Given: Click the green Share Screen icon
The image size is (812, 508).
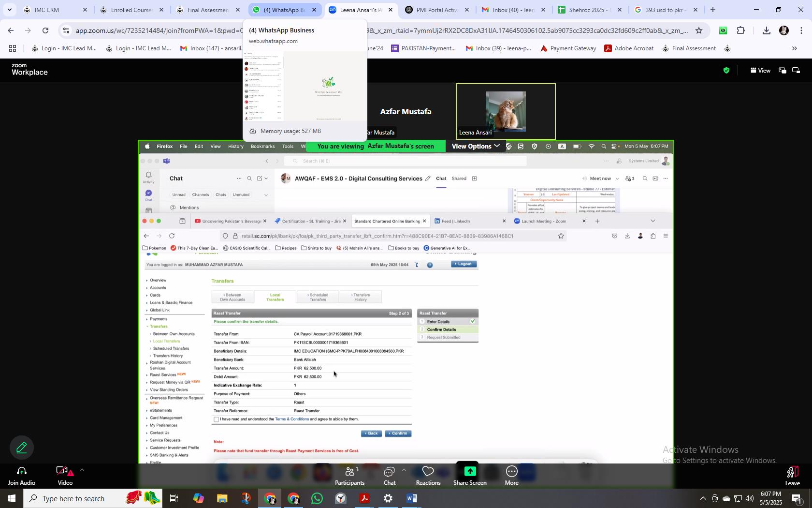Looking at the screenshot, I should coord(470,471).
